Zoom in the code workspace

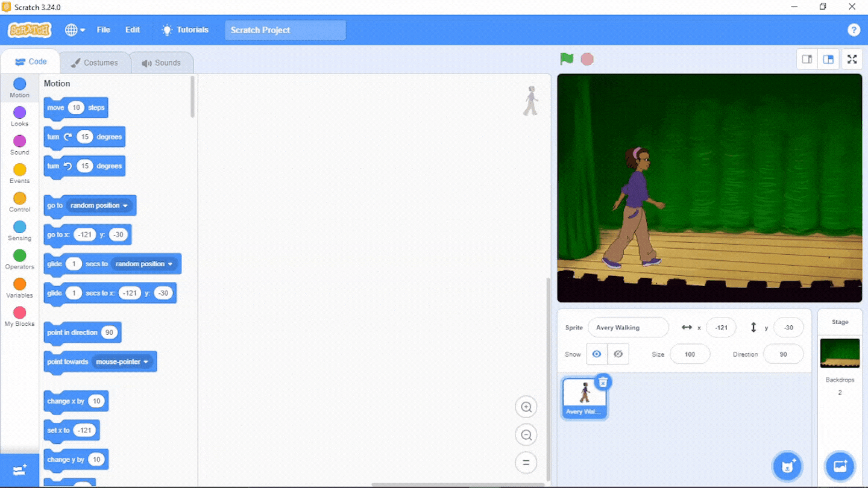(x=526, y=407)
